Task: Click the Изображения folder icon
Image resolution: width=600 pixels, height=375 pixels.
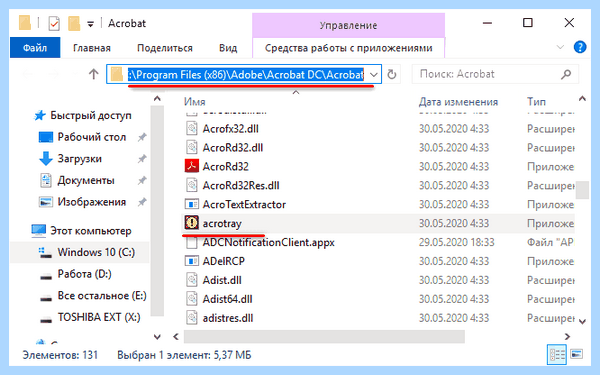Action: click(46, 202)
